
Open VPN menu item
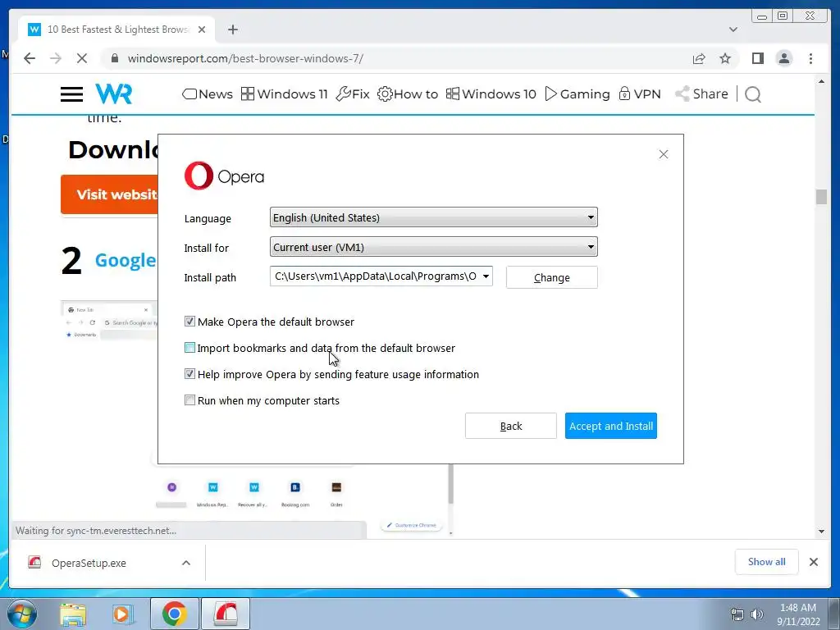pyautogui.click(x=640, y=94)
